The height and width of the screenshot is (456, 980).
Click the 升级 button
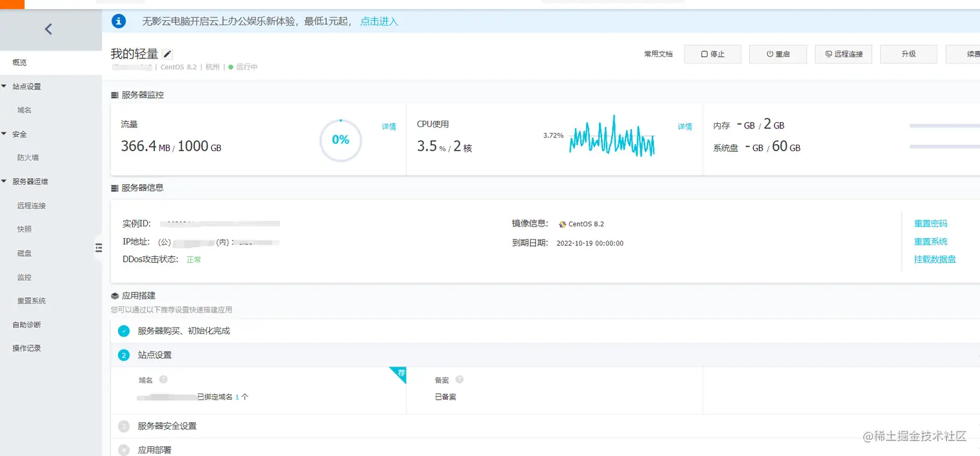pyautogui.click(x=909, y=54)
